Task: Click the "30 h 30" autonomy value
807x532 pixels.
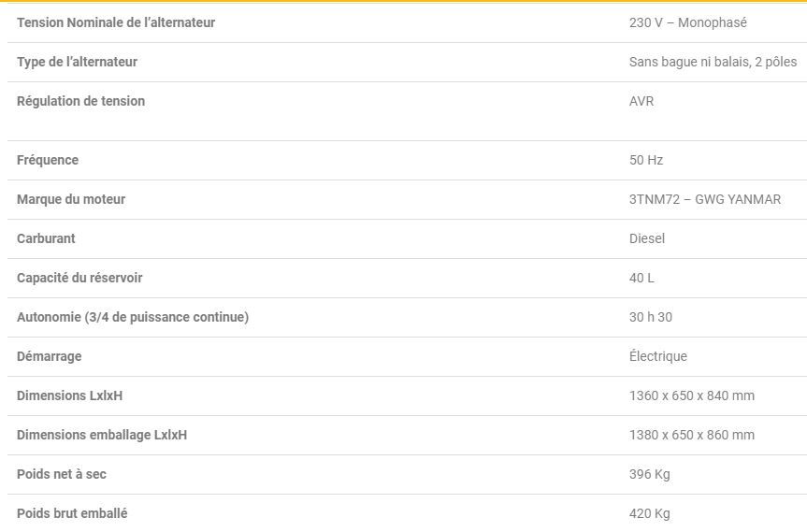Action: click(x=651, y=317)
